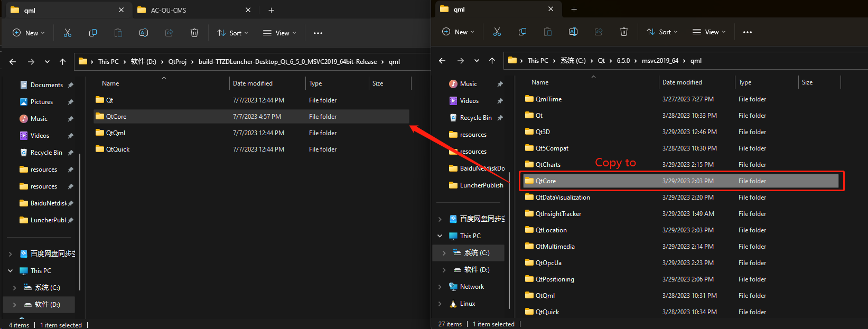Add new tab in left window
This screenshot has height=329, width=868.
click(x=271, y=10)
